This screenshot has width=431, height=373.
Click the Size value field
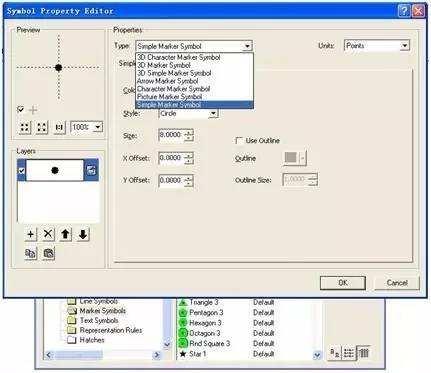click(x=171, y=135)
